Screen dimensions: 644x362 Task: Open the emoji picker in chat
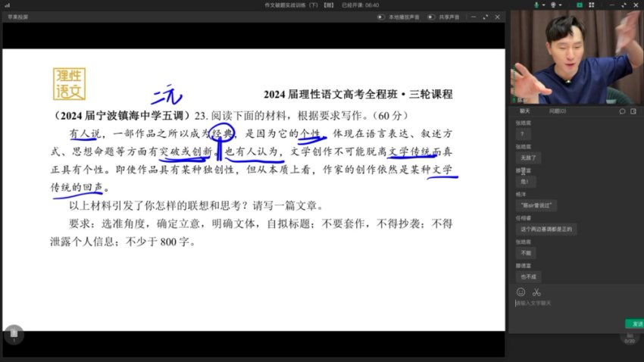(521, 292)
